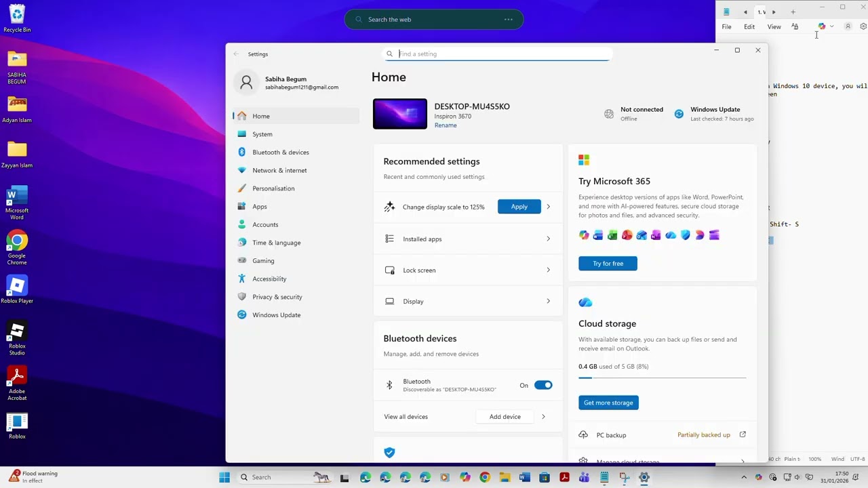Open more options in web search bar
Screen dimensions: 868x488
(x=508, y=19)
